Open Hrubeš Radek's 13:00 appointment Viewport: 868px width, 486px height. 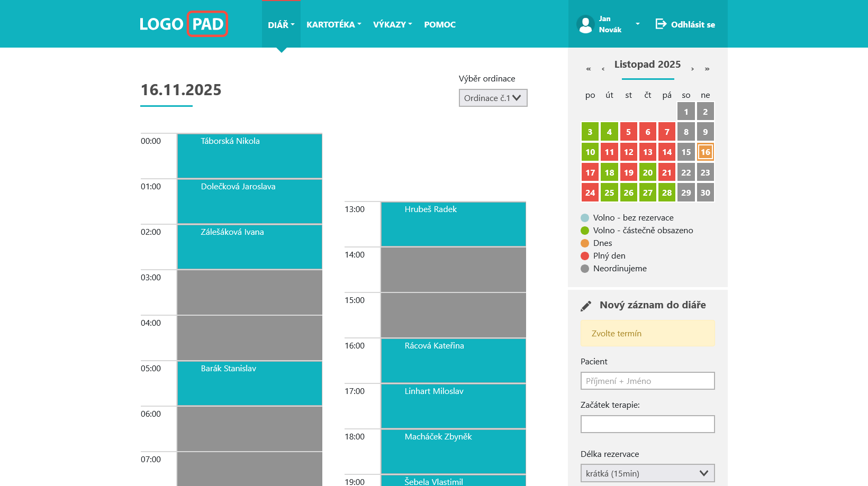coord(453,224)
